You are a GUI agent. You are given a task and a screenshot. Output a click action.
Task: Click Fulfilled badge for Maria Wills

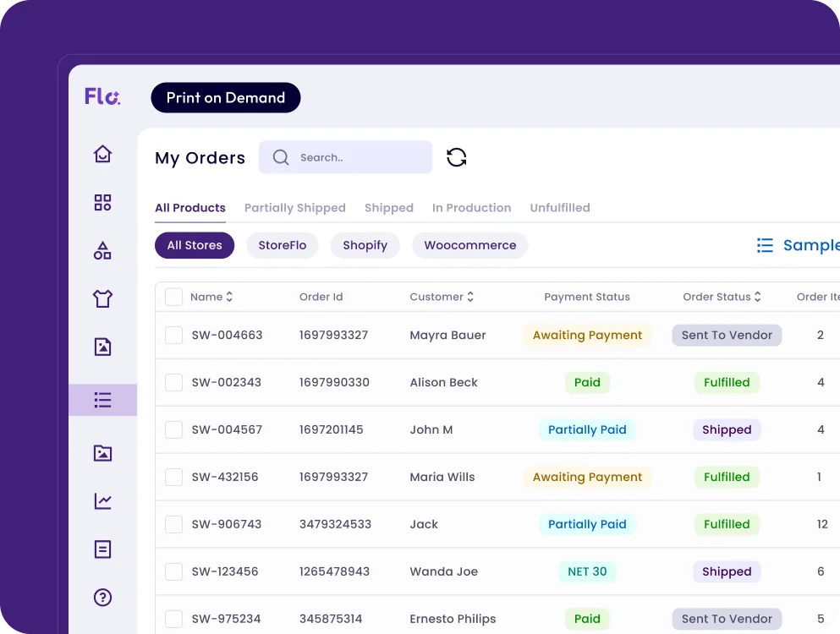point(727,477)
